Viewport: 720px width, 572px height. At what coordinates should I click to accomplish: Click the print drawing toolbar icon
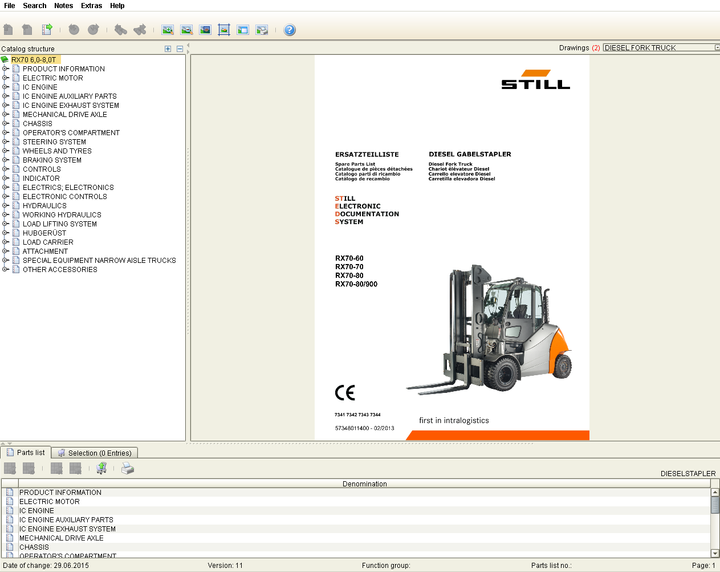(x=262, y=30)
